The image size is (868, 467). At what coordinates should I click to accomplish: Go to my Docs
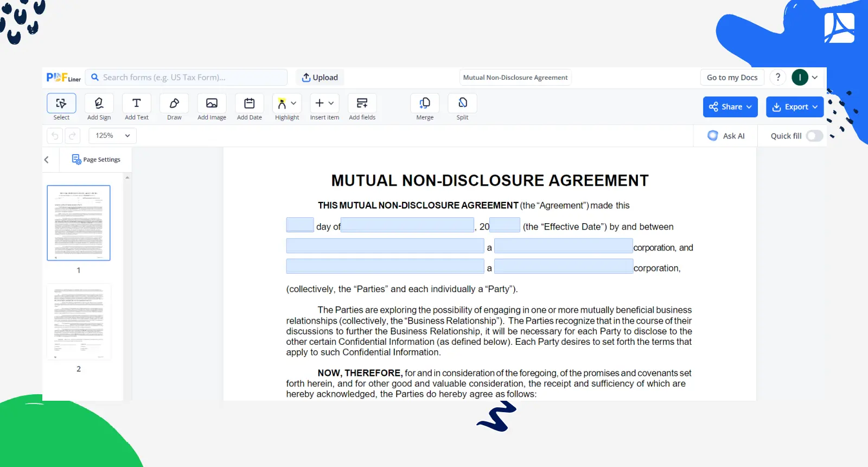(732, 78)
